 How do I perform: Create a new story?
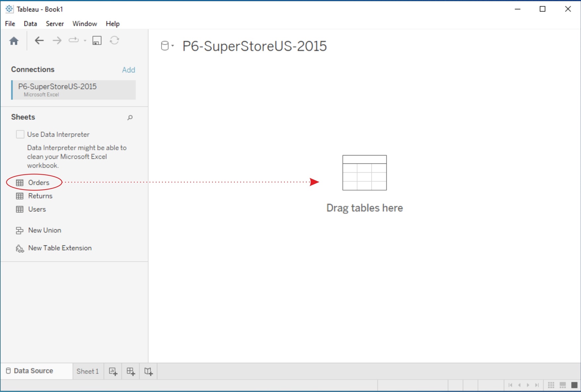click(x=149, y=371)
